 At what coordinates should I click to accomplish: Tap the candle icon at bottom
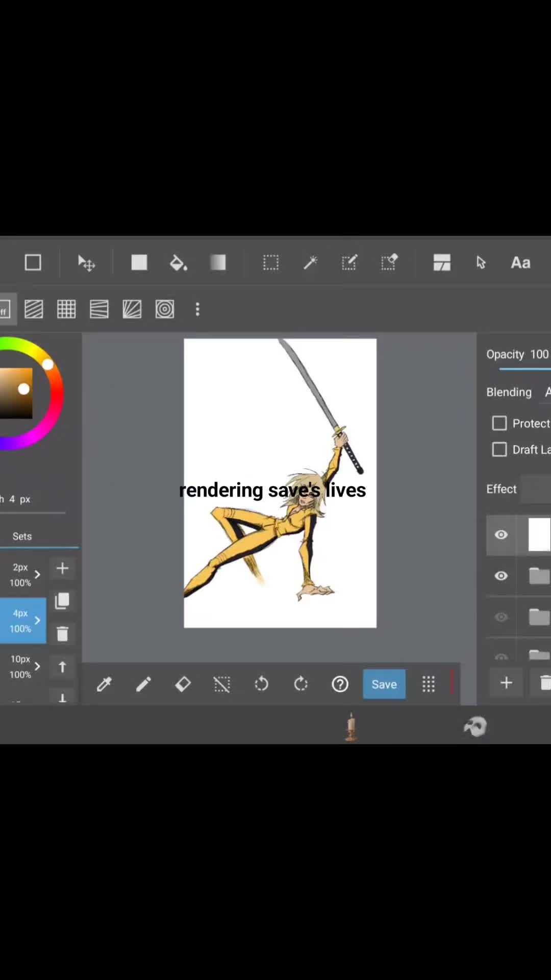click(350, 726)
